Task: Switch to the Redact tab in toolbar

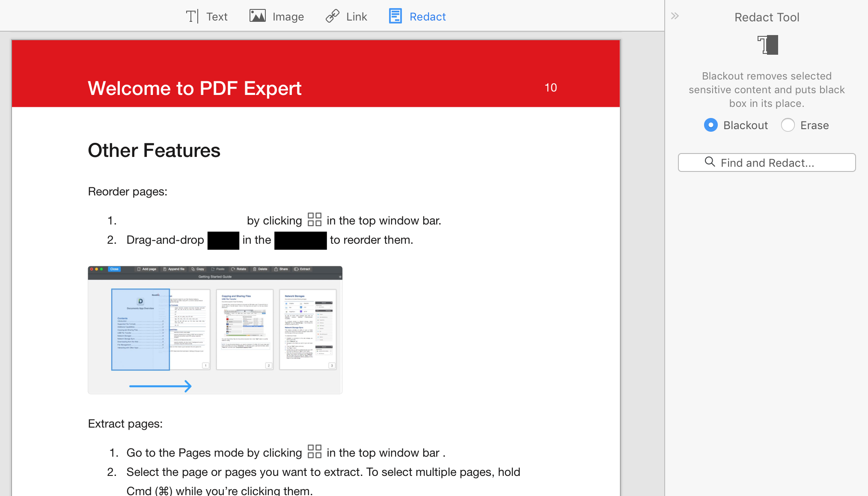Action: tap(417, 16)
